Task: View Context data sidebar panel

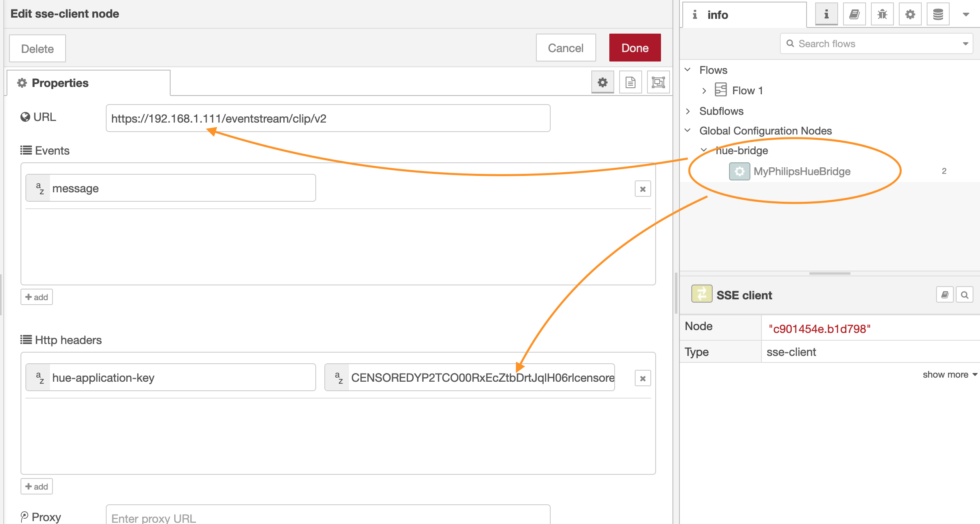Action: pyautogui.click(x=938, y=14)
